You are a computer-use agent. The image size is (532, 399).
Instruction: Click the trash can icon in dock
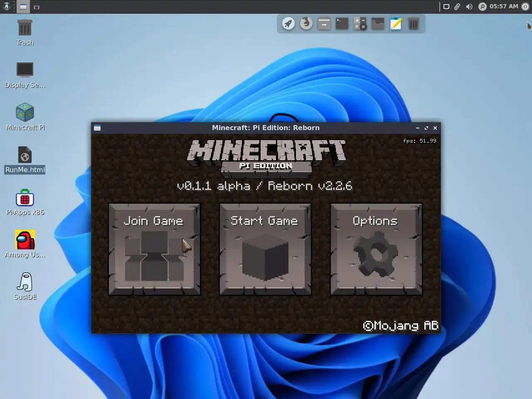(414, 23)
